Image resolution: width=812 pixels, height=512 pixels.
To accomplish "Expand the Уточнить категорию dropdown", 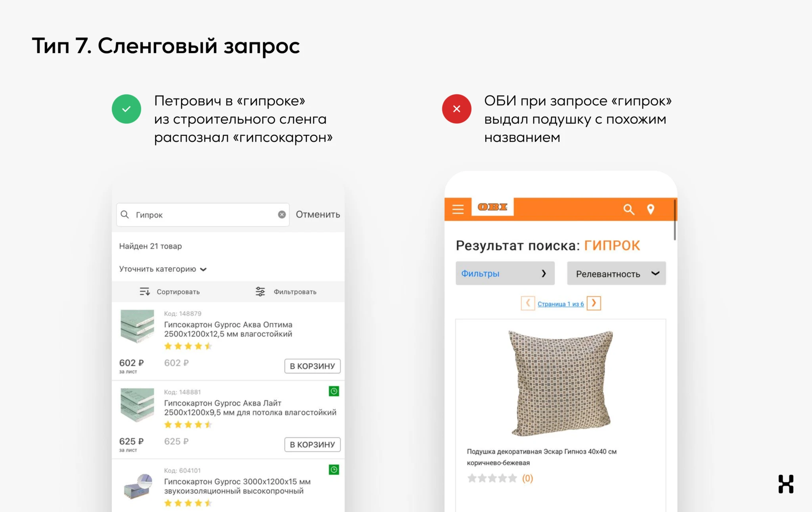I will [163, 269].
